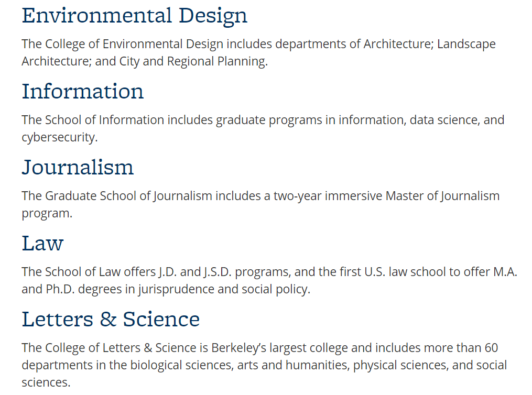Click the School of Information description paragraph
532x395 pixels.
263,128
